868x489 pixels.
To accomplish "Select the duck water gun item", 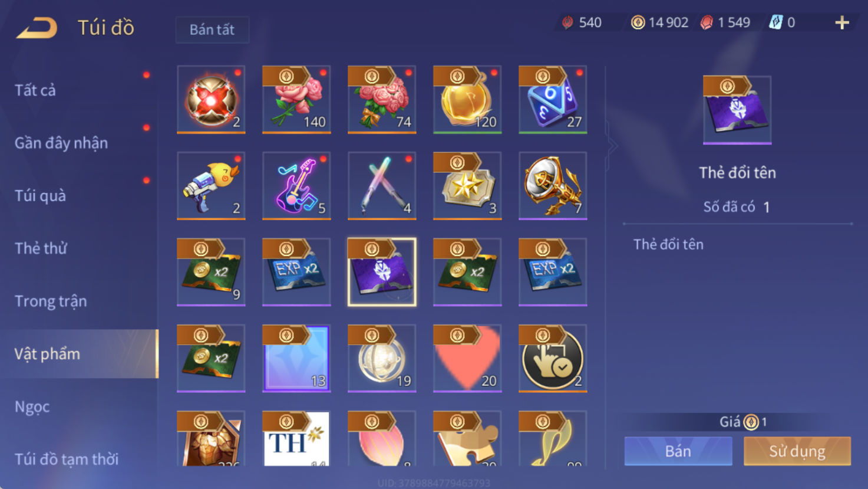I will click(211, 186).
